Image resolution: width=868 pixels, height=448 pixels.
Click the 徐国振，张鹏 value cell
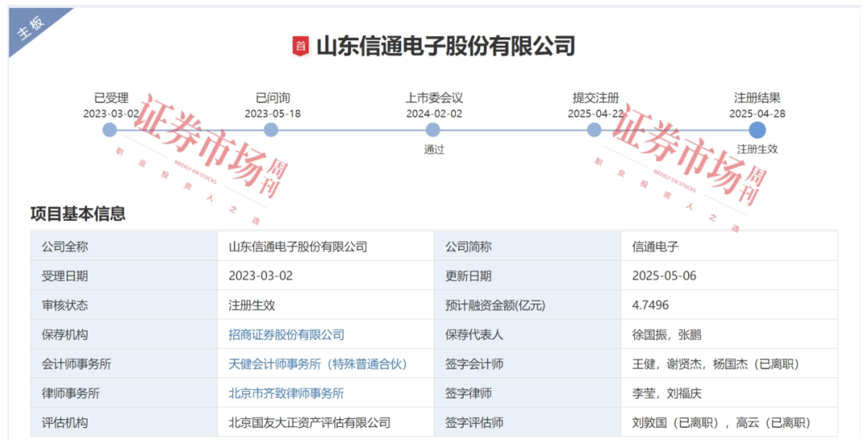click(730, 335)
